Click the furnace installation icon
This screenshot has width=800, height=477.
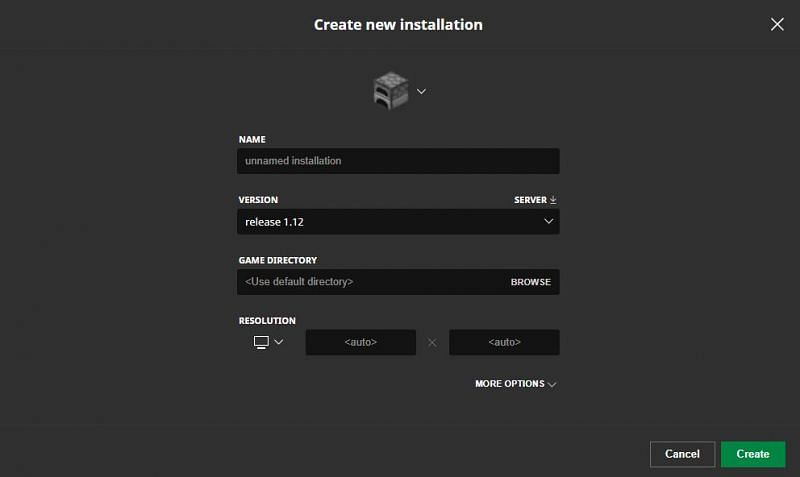[x=391, y=91]
